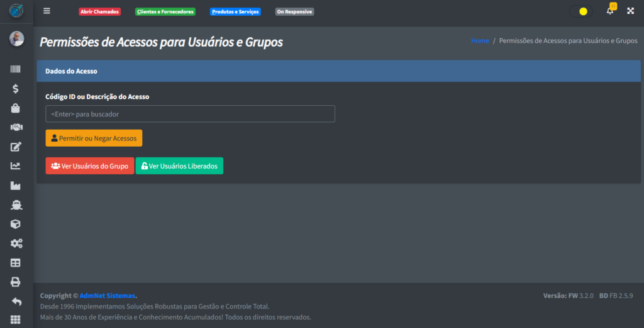Screen dimensions: 644x328
Task: Toggle fullscreen with the expand arrows icon
Action: click(x=630, y=11)
